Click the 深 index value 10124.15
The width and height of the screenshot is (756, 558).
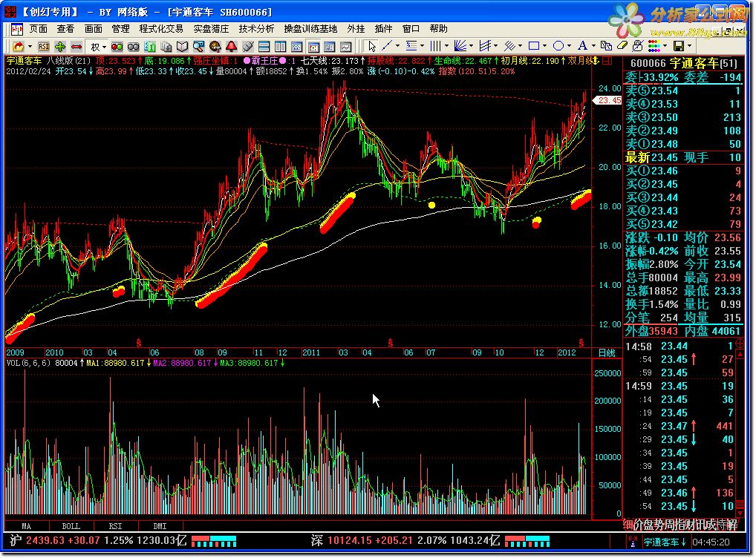(350, 541)
